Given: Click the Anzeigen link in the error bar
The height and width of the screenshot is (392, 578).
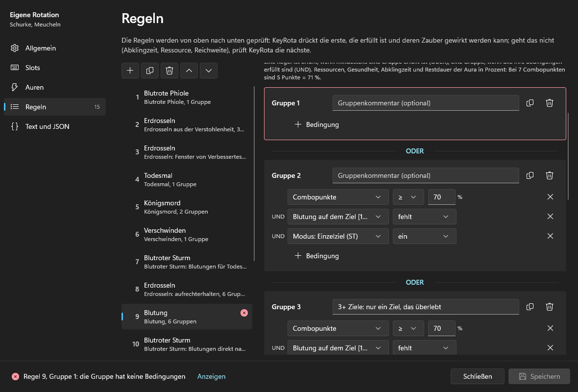Looking at the screenshot, I should (211, 376).
